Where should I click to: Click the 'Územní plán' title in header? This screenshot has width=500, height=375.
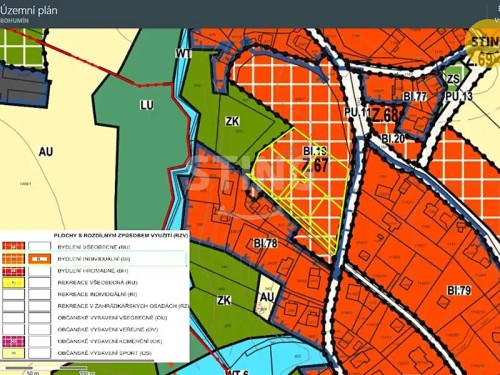pyautogui.click(x=29, y=10)
